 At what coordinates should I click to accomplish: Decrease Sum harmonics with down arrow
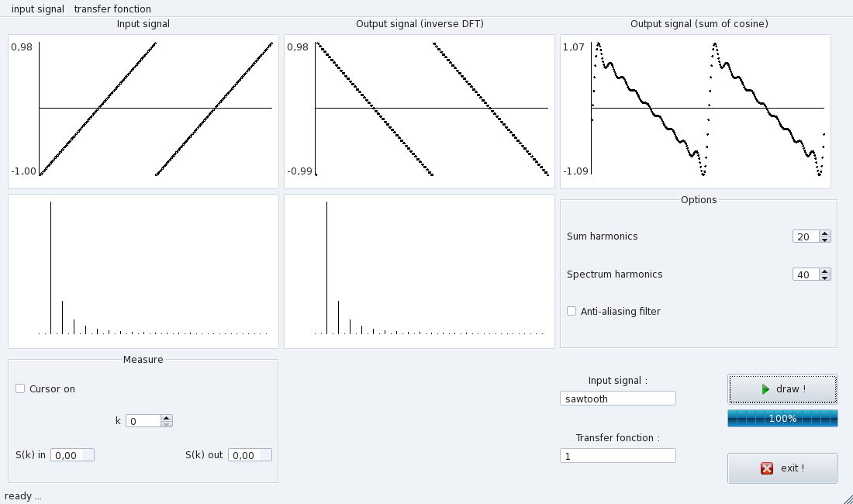coord(825,240)
